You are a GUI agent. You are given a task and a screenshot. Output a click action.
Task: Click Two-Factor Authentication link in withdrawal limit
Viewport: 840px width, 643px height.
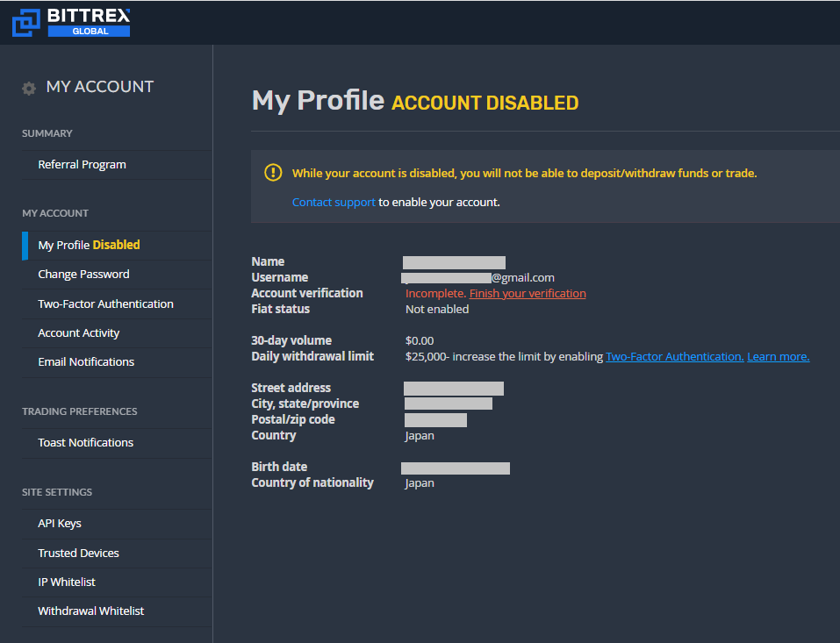click(674, 357)
